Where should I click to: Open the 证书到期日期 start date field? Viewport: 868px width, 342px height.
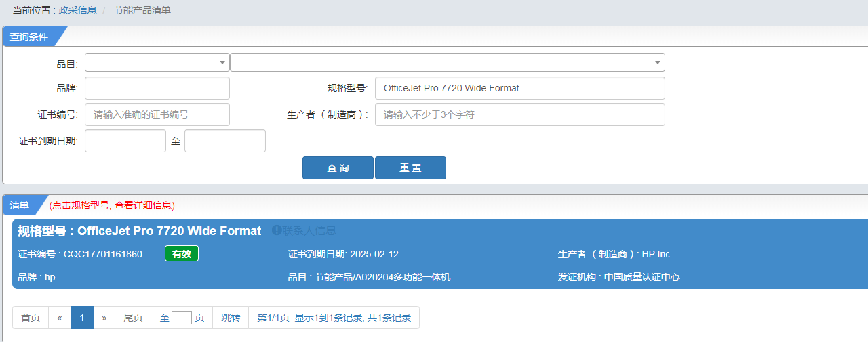pos(125,141)
